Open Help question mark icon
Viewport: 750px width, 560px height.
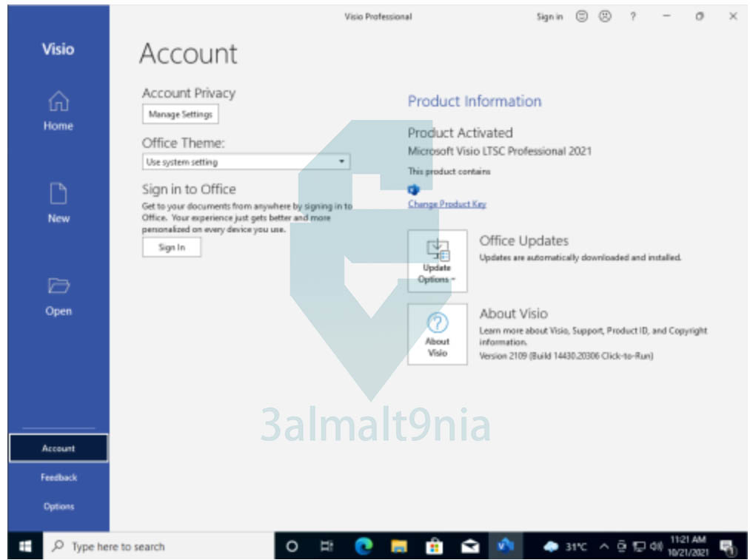pos(633,17)
